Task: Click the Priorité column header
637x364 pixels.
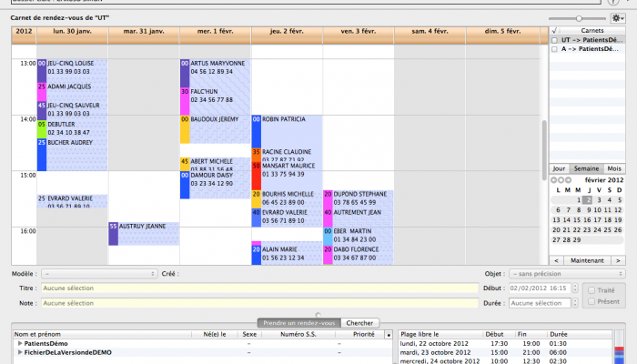Action: [360, 334]
